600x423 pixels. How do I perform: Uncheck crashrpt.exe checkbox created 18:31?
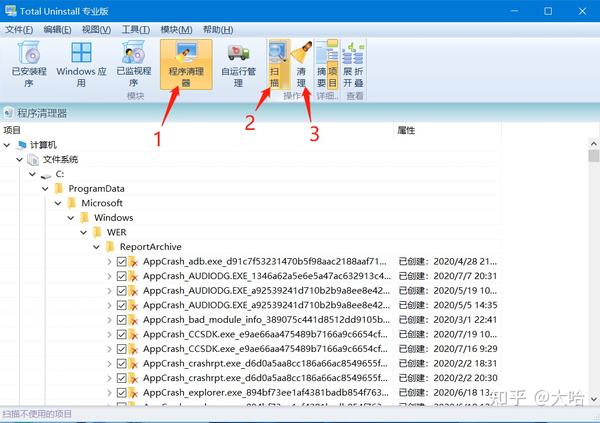[x=122, y=364]
